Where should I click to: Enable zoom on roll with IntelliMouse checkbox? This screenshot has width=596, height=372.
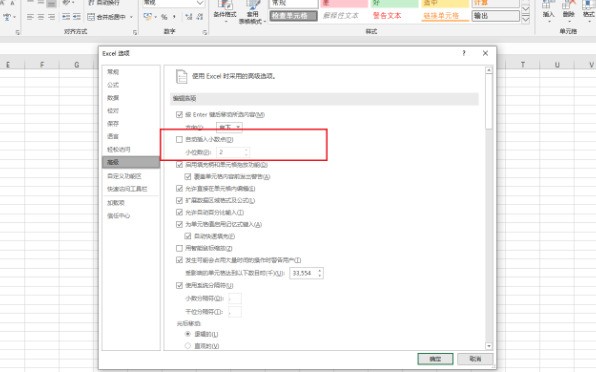pos(179,248)
